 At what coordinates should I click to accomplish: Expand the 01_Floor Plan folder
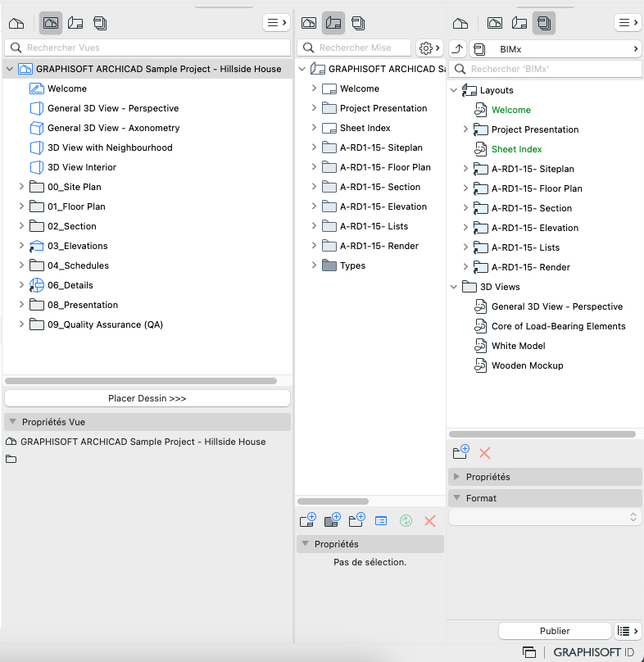tap(21, 206)
